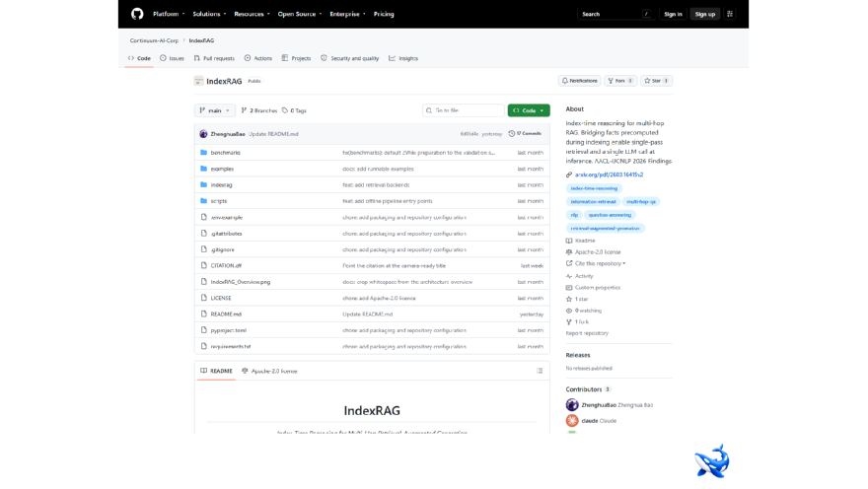Star the IndexRAG repository
This screenshot has width=868, height=489.
(x=657, y=81)
